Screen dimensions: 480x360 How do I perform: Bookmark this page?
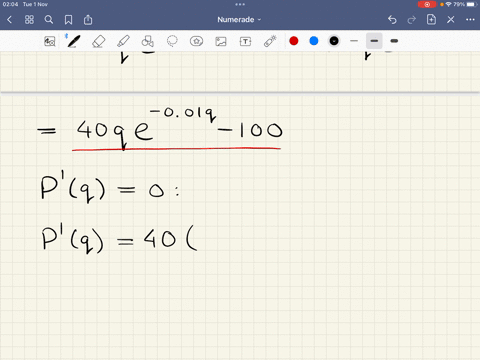point(68,20)
